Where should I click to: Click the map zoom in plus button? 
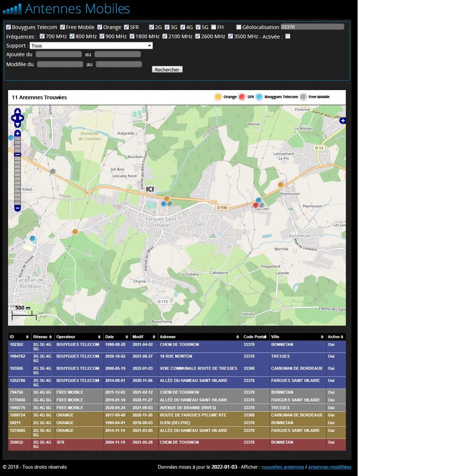click(x=18, y=133)
